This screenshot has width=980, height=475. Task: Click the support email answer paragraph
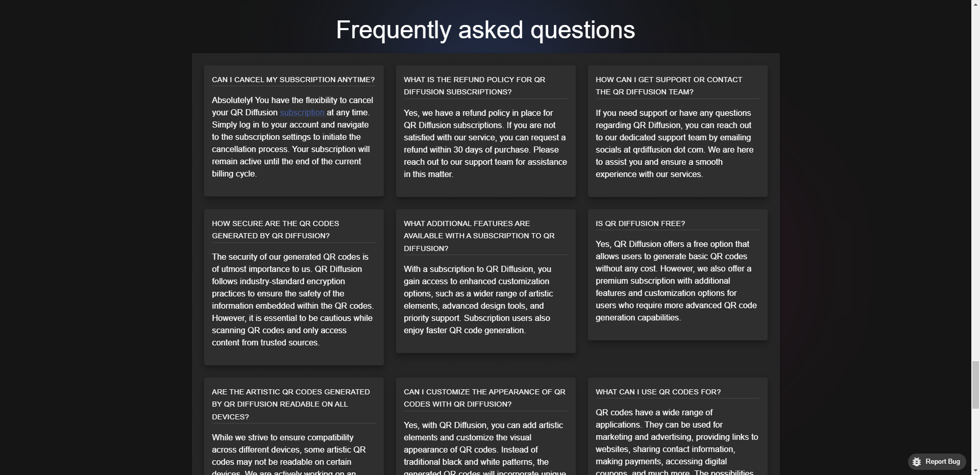pyautogui.click(x=675, y=143)
